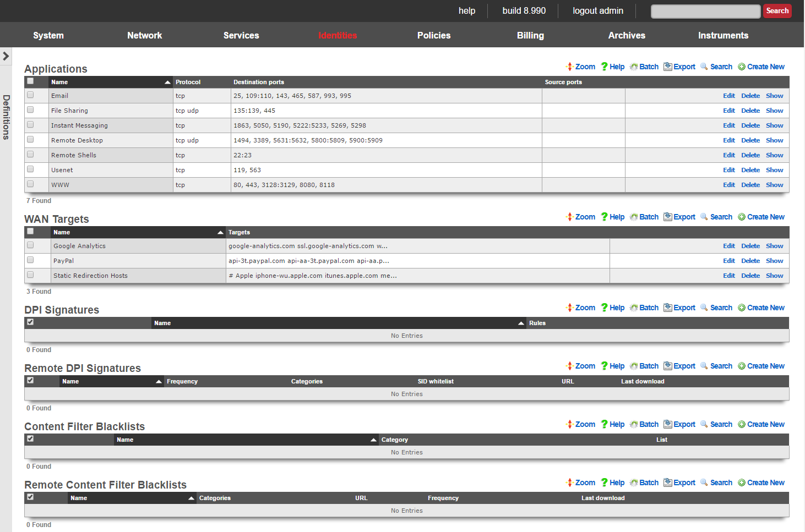Open the Services menu
Viewport: 805px width, 532px height.
241,35
